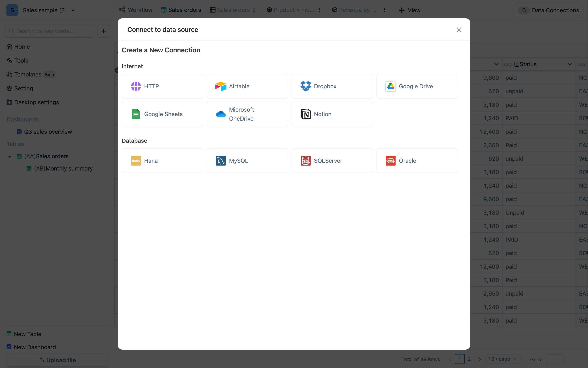Image resolution: width=588 pixels, height=368 pixels.
Task: Open dropdown arrow left of Status column
Action: [496, 64]
